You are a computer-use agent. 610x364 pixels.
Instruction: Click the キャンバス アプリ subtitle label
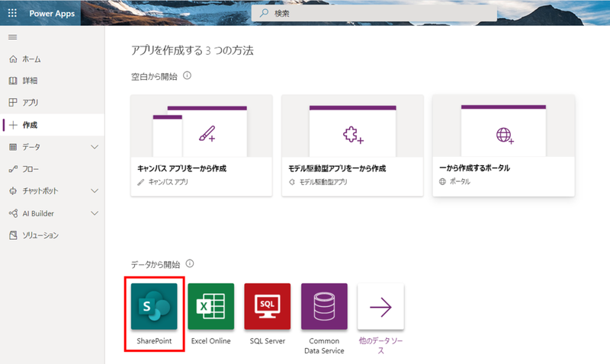coord(168,182)
